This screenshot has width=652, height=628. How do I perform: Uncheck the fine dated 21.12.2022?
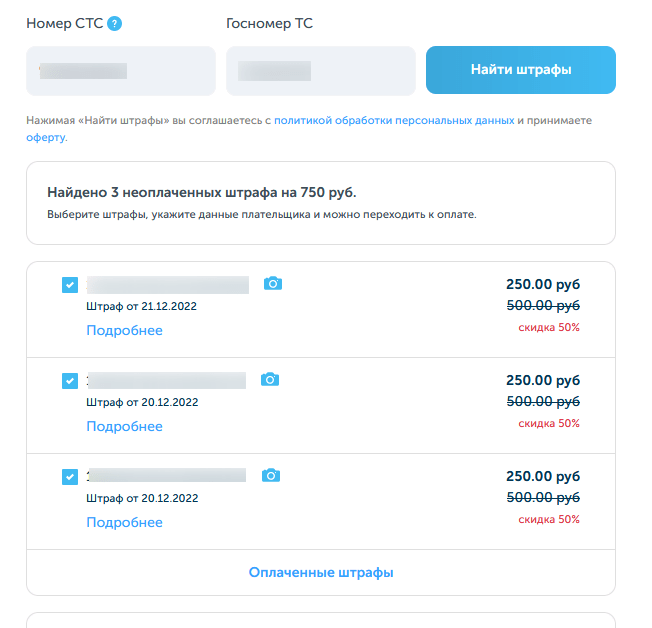point(69,285)
